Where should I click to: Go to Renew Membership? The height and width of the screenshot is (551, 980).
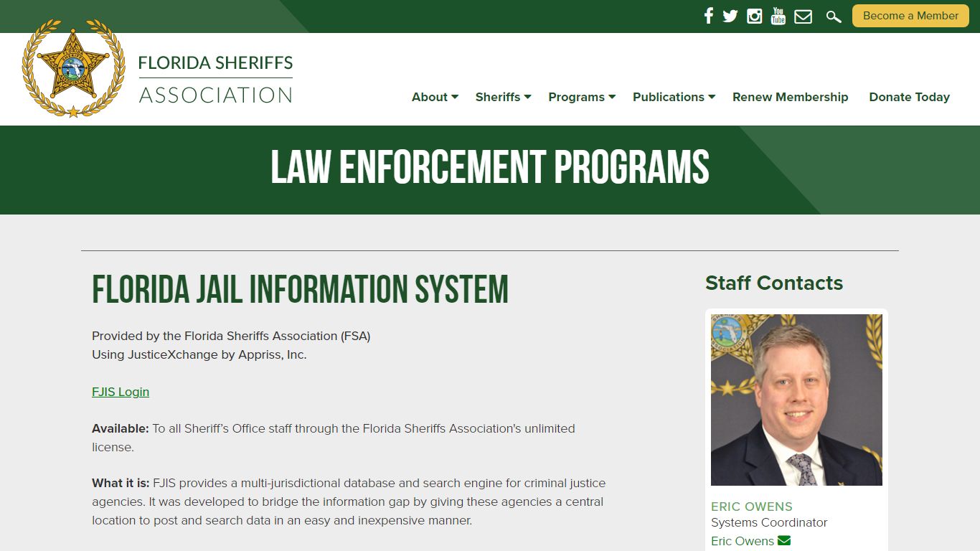pyautogui.click(x=790, y=97)
